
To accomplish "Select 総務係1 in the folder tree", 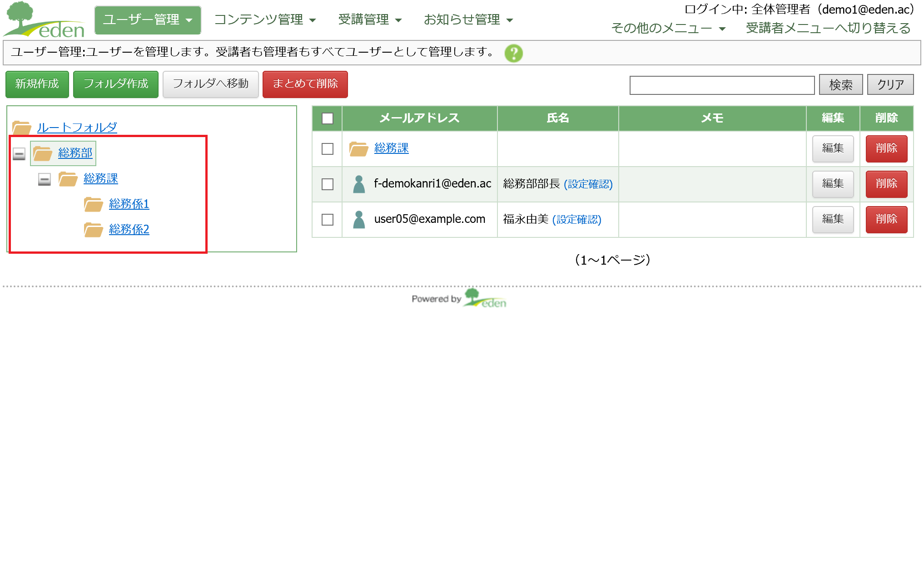I will pyautogui.click(x=129, y=204).
